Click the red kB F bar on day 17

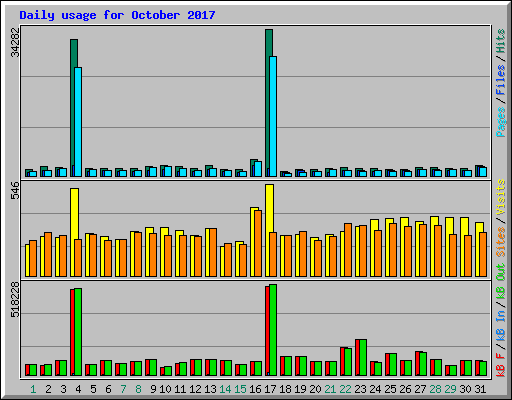[x=267, y=331]
